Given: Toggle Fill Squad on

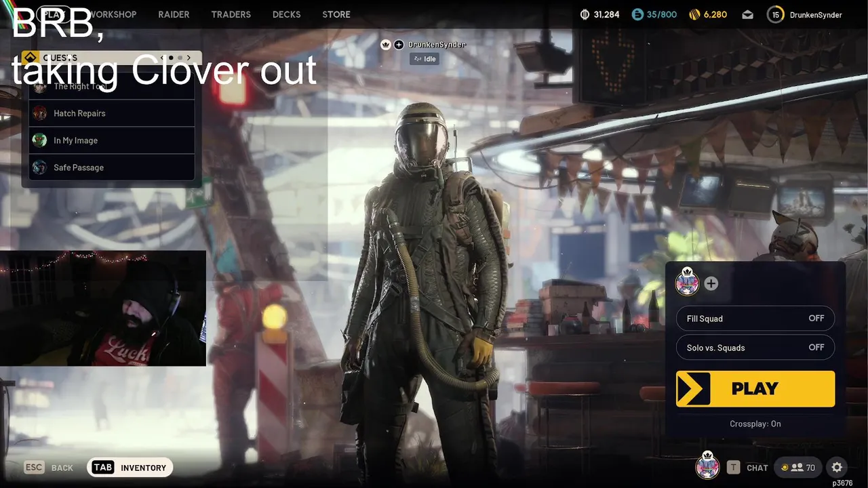Looking at the screenshot, I should click(755, 319).
